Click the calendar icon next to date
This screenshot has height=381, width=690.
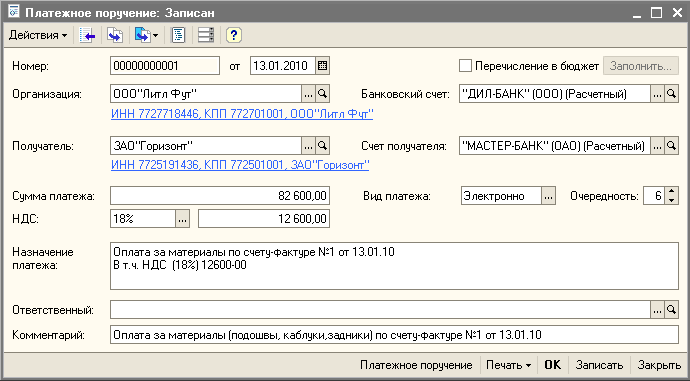point(323,66)
